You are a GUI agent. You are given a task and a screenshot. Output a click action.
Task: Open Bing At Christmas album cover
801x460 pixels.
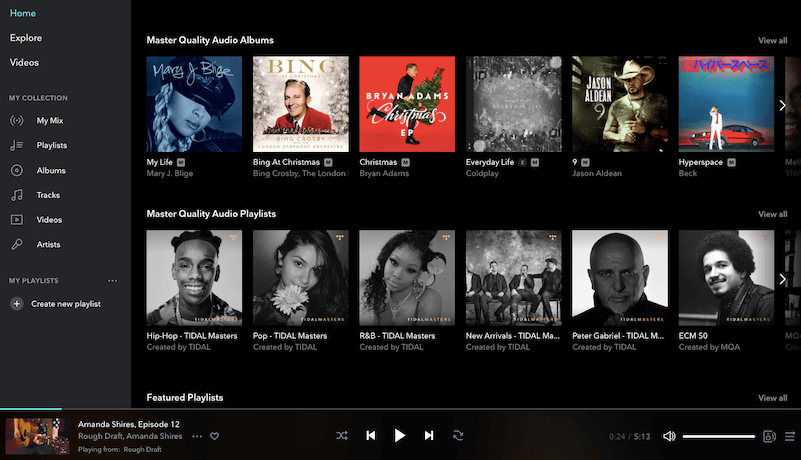click(x=301, y=104)
